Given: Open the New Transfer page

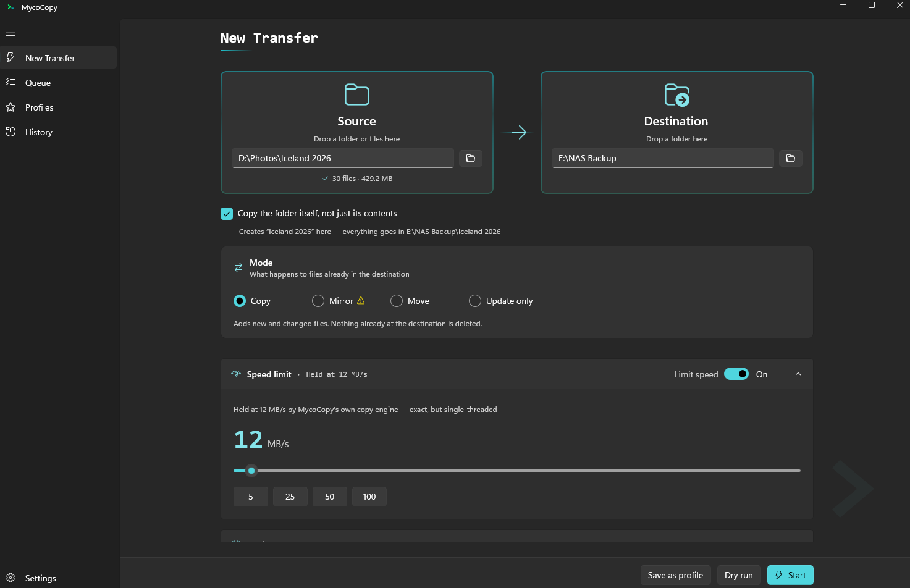Looking at the screenshot, I should point(58,57).
